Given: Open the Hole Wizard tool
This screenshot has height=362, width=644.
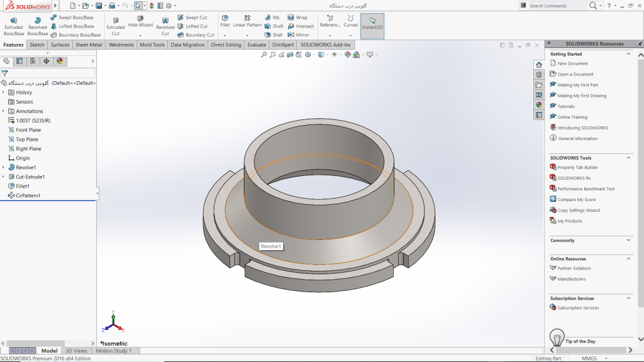Looking at the screenshot, I should pos(140,22).
